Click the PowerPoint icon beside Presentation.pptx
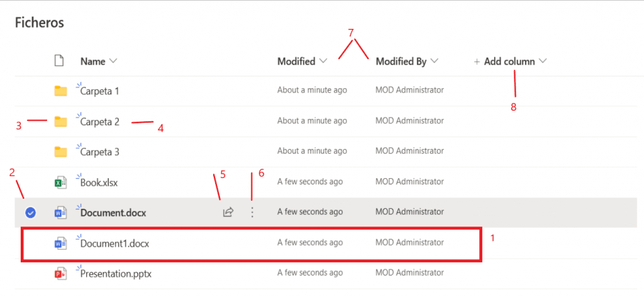Viewport: 644px width, 297px height. (x=61, y=273)
